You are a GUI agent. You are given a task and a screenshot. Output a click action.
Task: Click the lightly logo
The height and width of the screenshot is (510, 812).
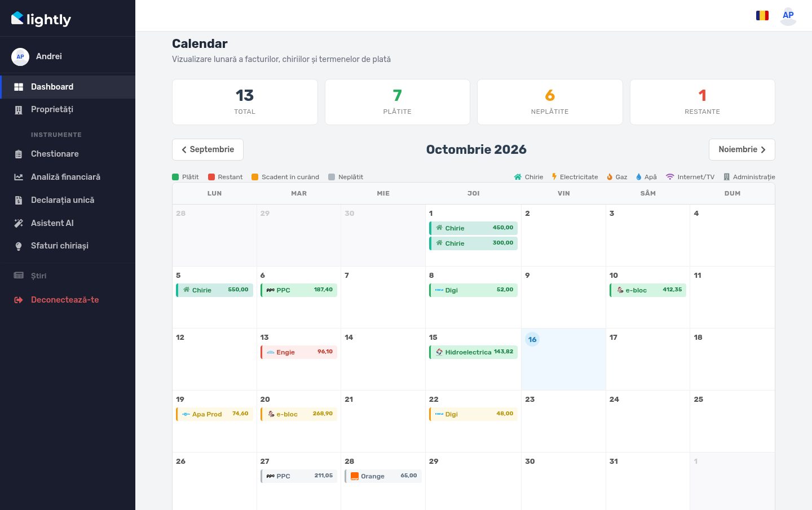[41, 19]
